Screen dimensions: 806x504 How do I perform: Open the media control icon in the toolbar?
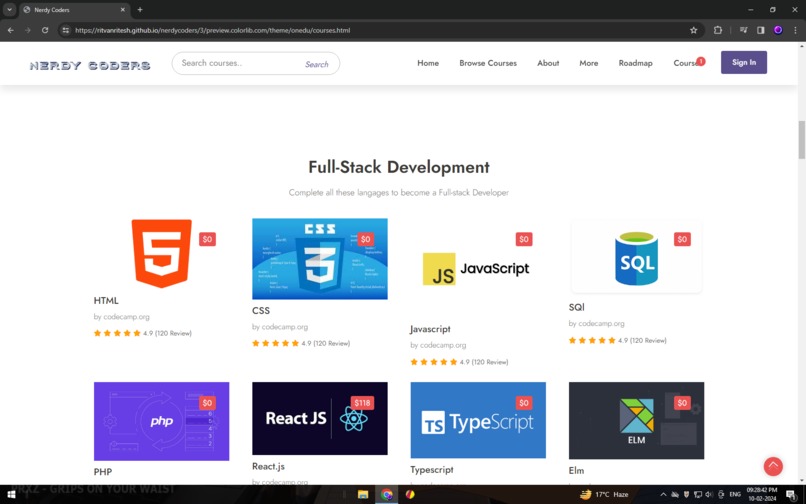743,30
